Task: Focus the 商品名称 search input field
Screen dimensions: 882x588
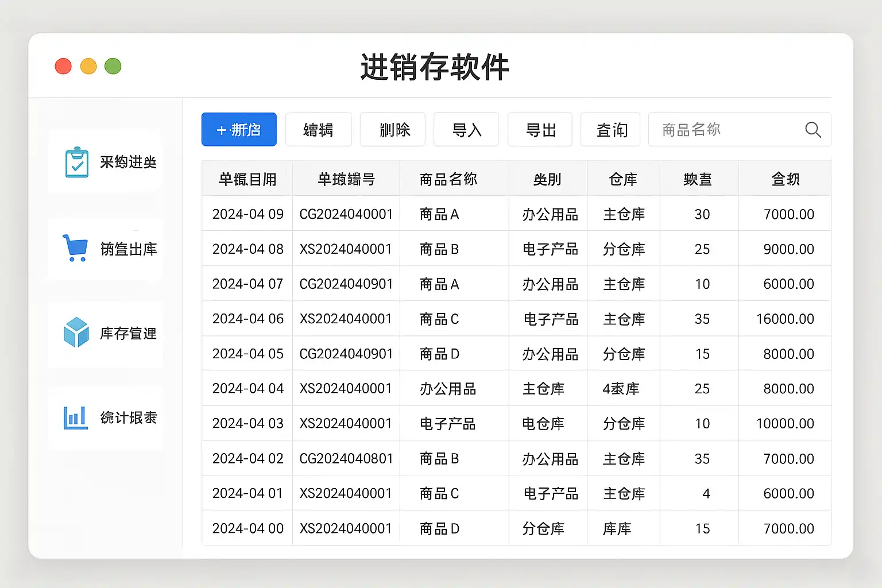Action: tap(726, 130)
